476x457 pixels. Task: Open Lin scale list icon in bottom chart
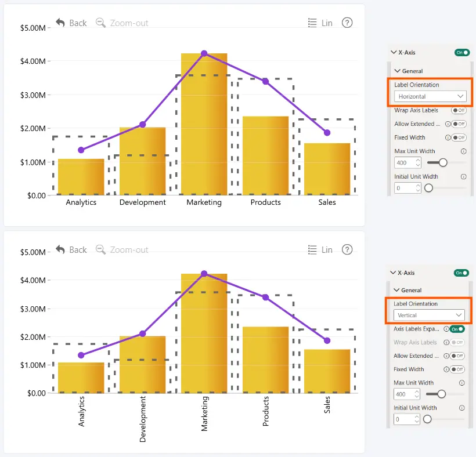tap(312, 249)
